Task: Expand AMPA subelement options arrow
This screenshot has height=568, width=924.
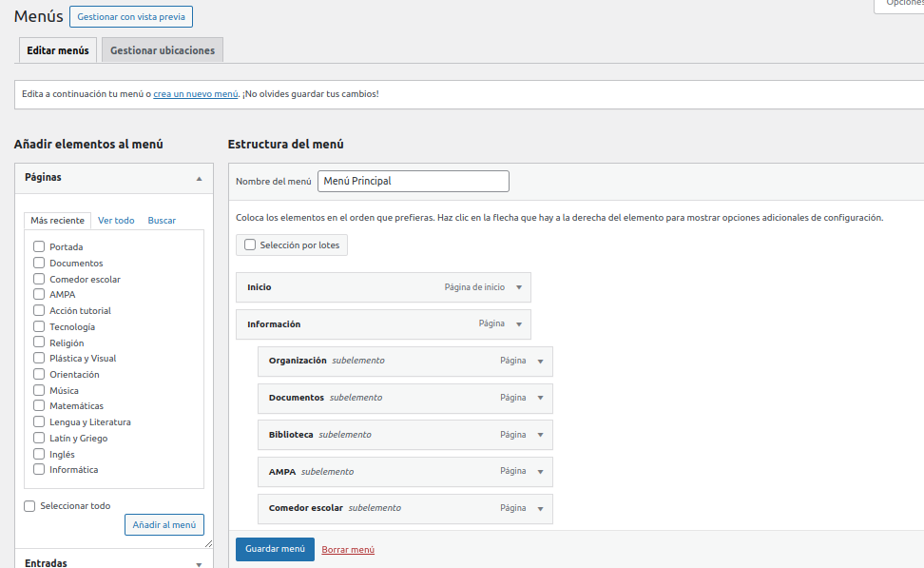Action: (x=540, y=472)
